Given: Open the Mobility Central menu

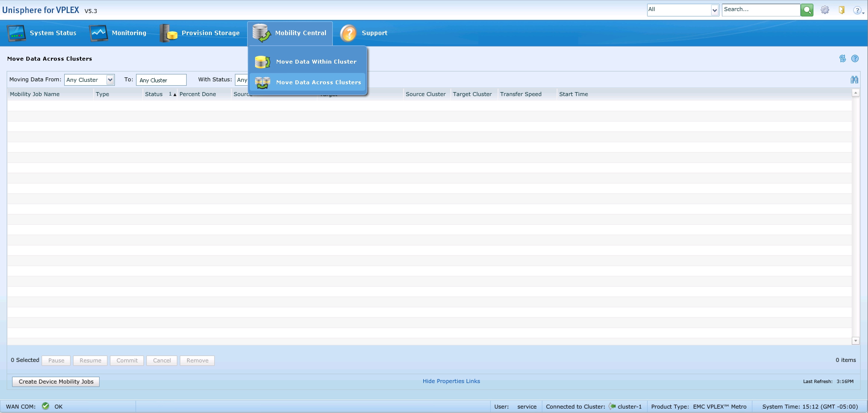Looking at the screenshot, I should 290,33.
